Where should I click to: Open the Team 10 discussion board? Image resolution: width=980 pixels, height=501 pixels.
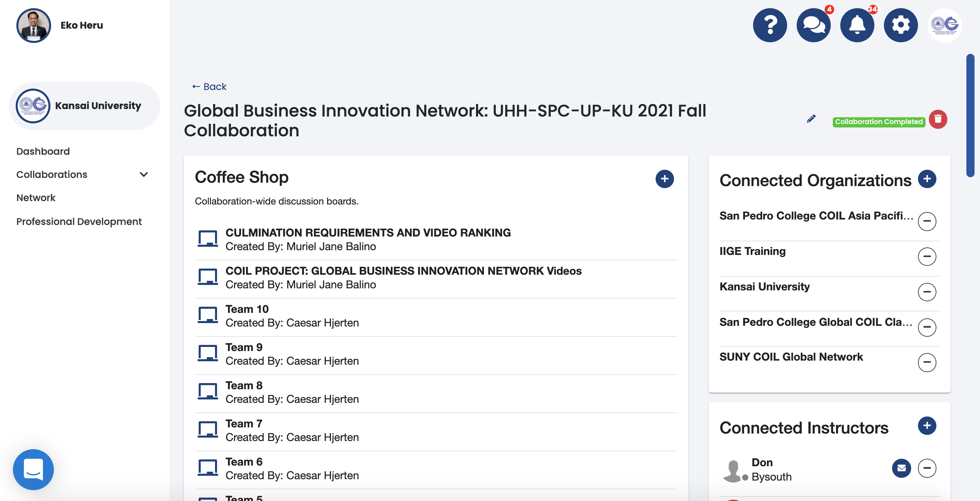click(x=247, y=309)
